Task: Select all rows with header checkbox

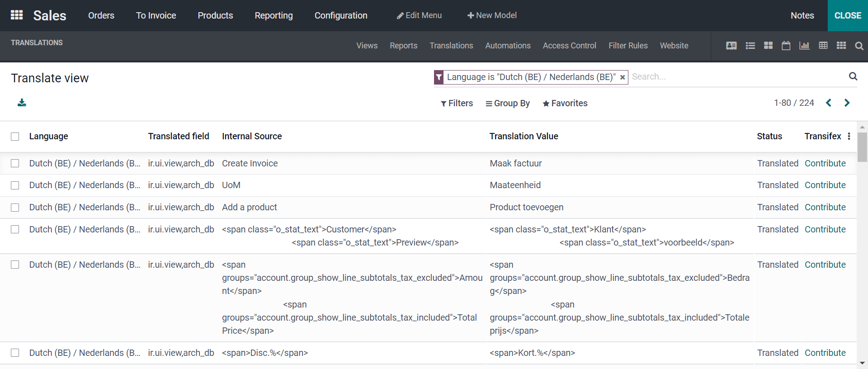Action: click(15, 137)
